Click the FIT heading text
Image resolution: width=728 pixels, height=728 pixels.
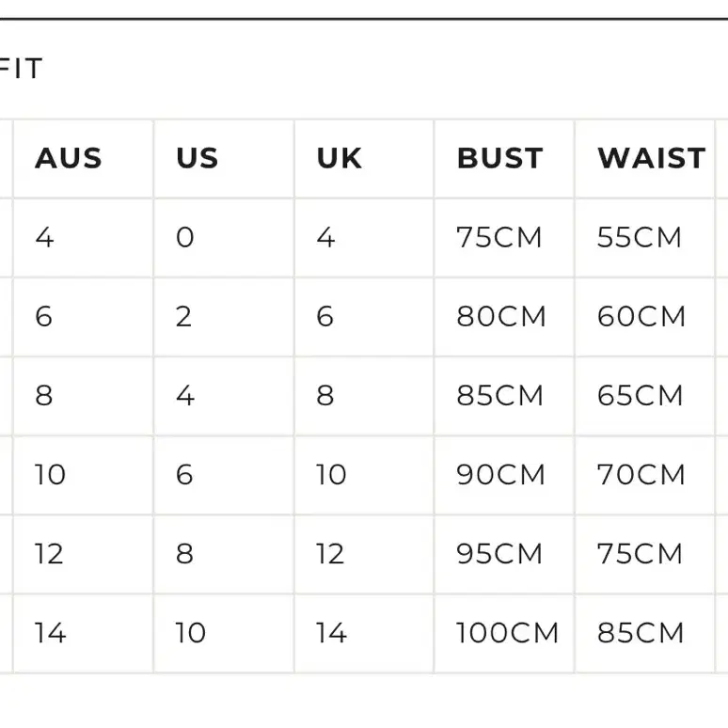21,69
